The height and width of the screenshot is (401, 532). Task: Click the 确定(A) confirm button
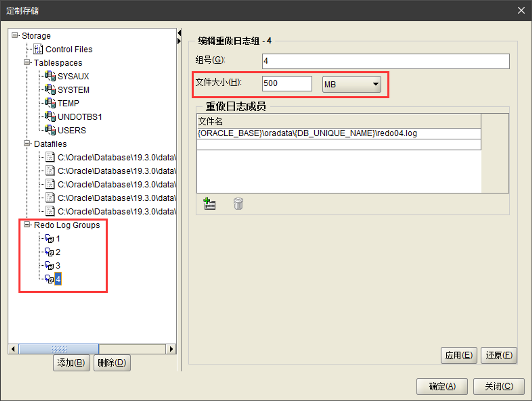tap(442, 386)
